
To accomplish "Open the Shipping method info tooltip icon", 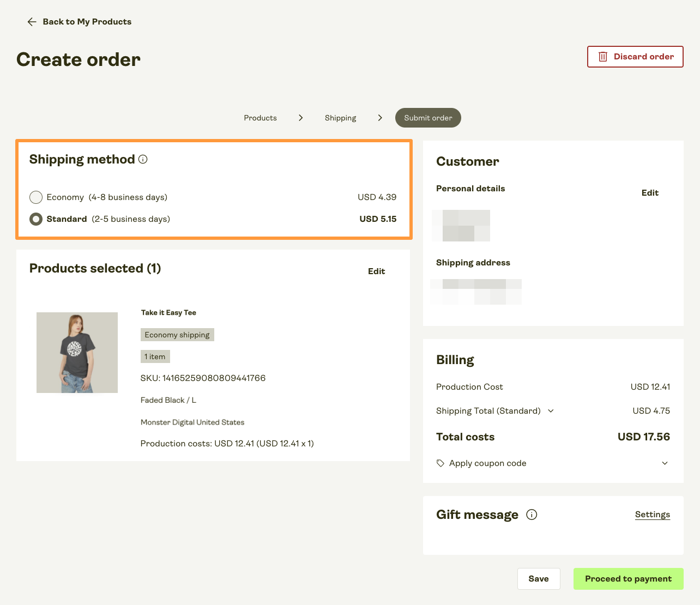I will pyautogui.click(x=142, y=159).
